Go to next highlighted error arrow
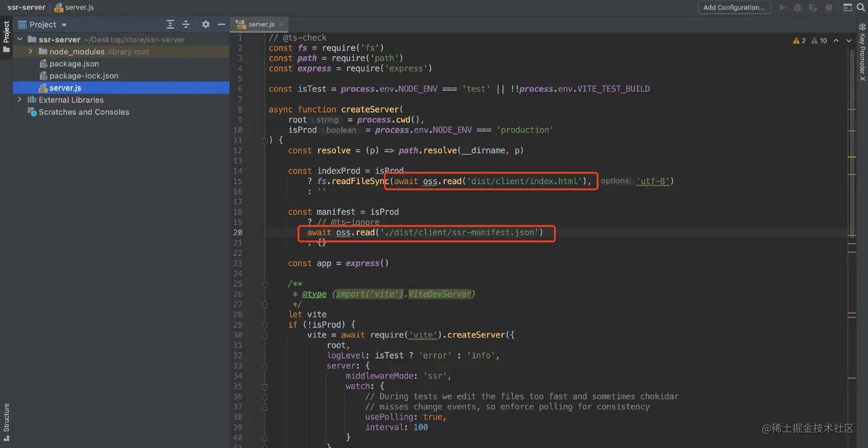Viewport: 868px width, 448px height. click(x=849, y=41)
